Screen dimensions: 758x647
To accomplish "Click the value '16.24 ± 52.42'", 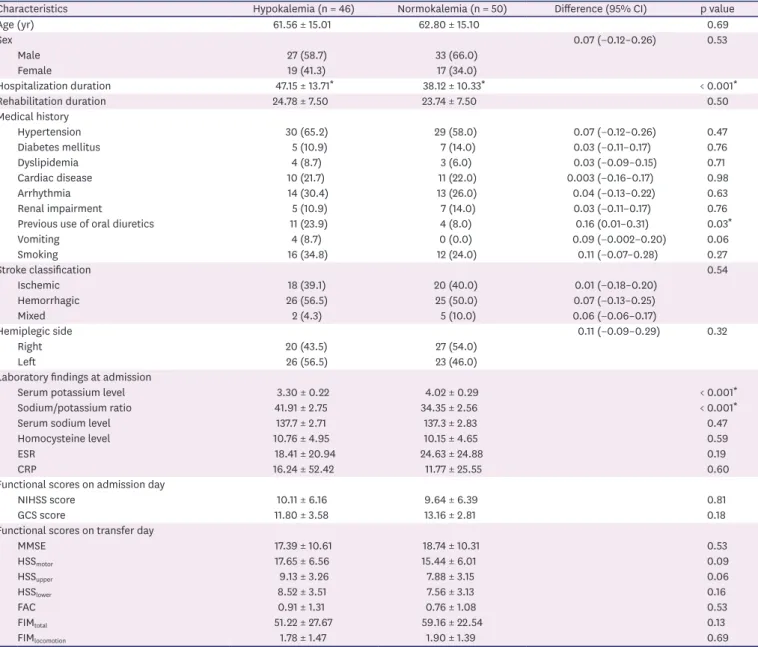I will pos(303,469).
